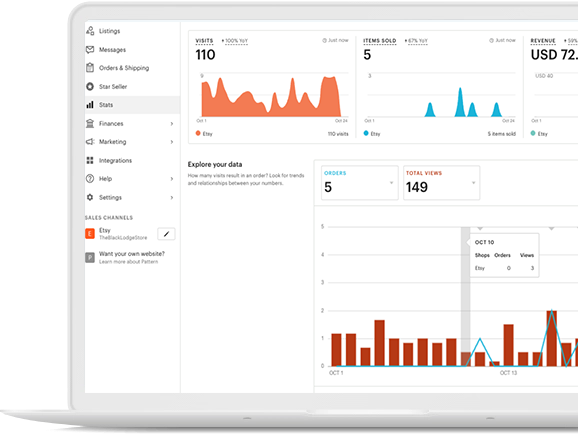Screen dimensions: 578x435
Task: Click the USD 72 revenue value
Action: [554, 55]
